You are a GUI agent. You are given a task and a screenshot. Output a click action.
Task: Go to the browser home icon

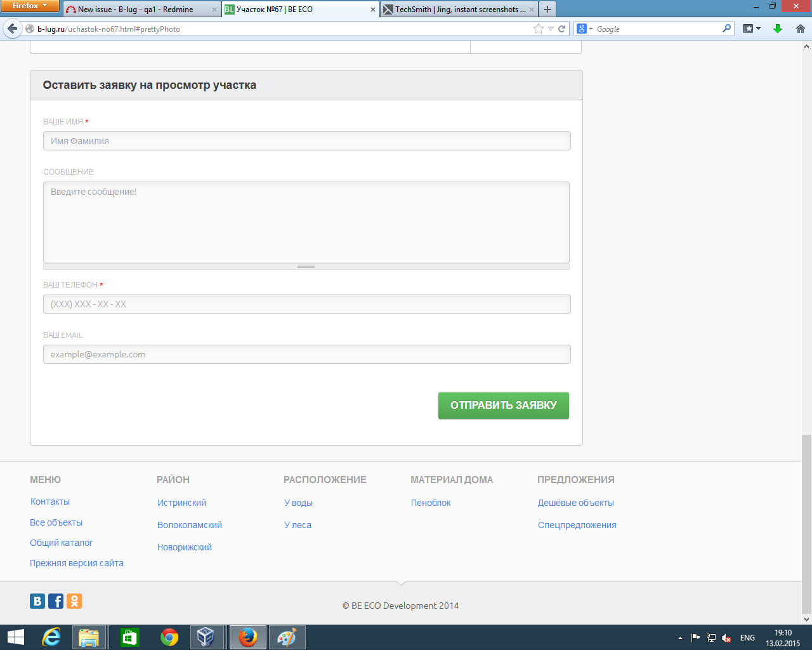800,29
